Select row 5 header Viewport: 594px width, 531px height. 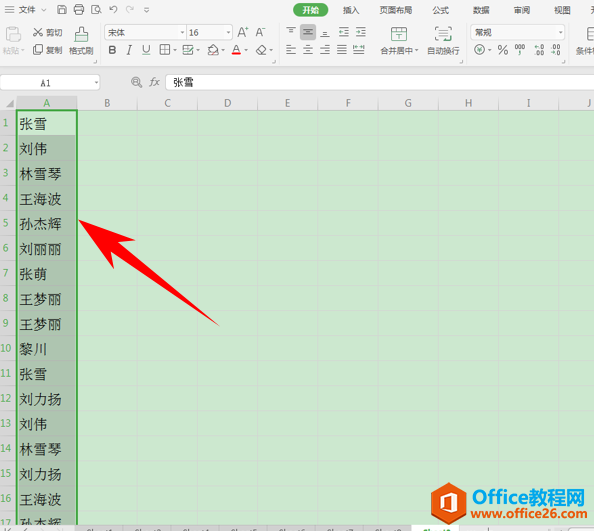point(7,223)
